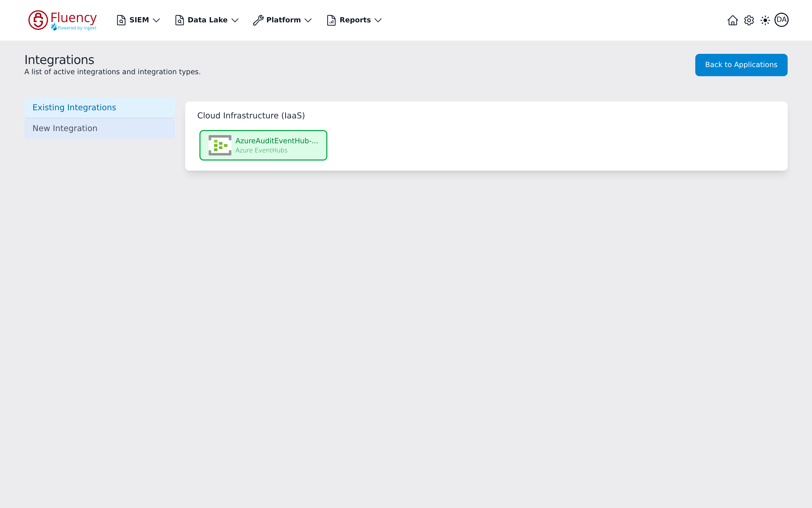812x508 pixels.
Task: Click Back to Applications button
Action: (741, 65)
